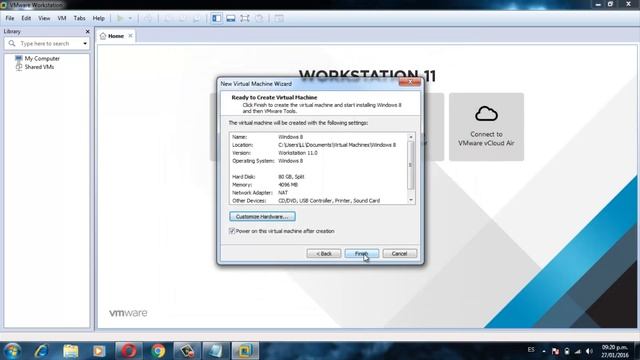The image size is (640, 360).
Task: Close the Home tab
Action: click(130, 36)
